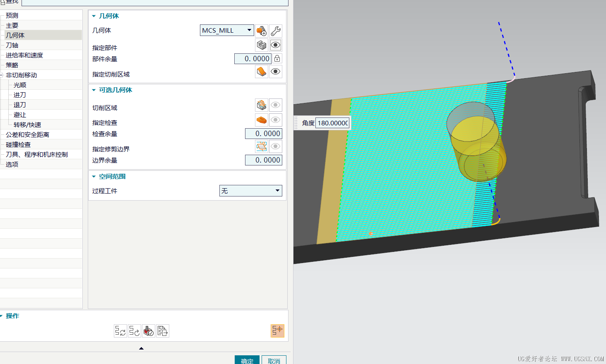Select 进给率和速度 in the navigation list

point(24,55)
